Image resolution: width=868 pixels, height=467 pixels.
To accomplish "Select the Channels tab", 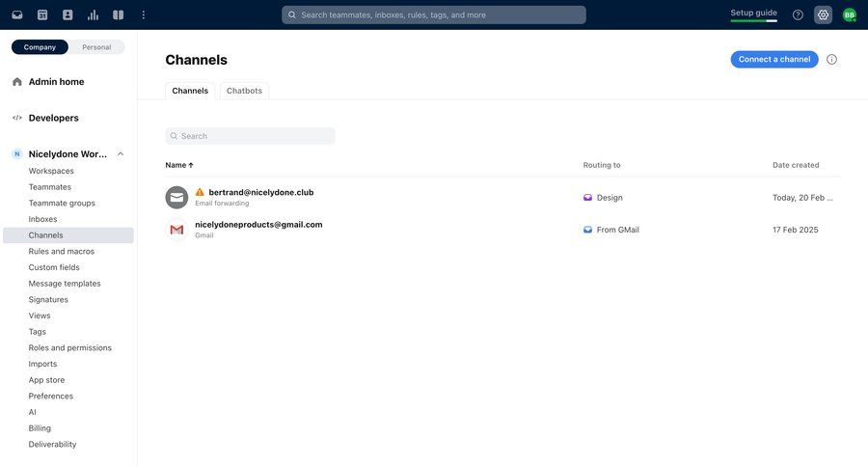I will [190, 91].
